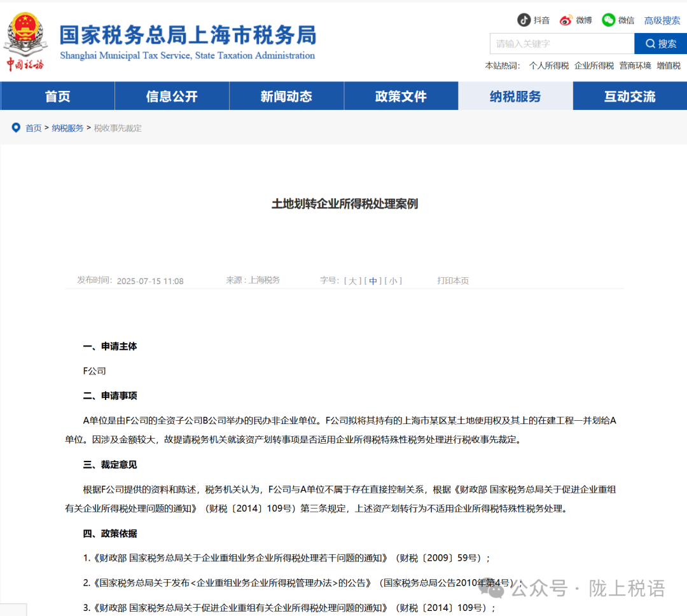687x616 pixels.
Task: Open 高级搜索 advanced search link
Action: pos(662,20)
